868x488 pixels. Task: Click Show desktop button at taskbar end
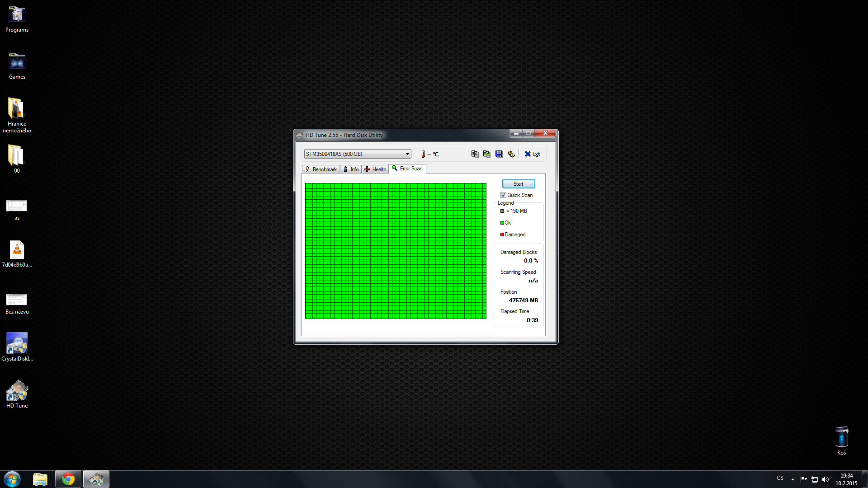[x=864, y=479]
